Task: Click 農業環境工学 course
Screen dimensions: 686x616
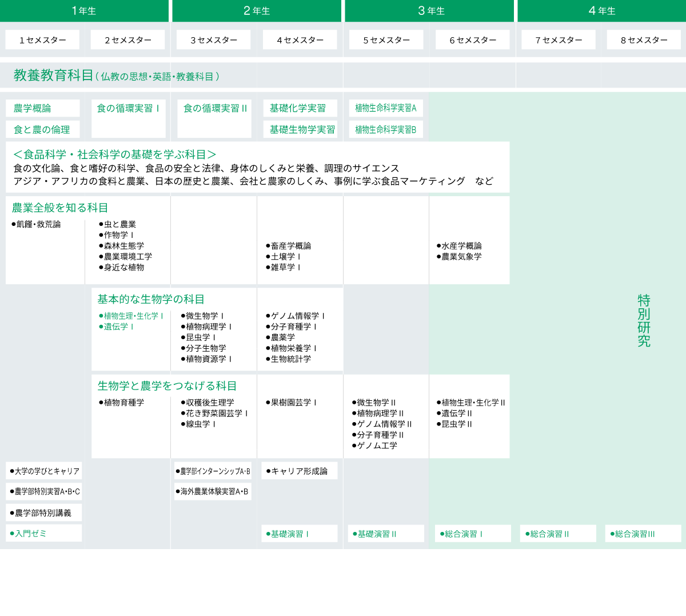Action: click(x=125, y=257)
